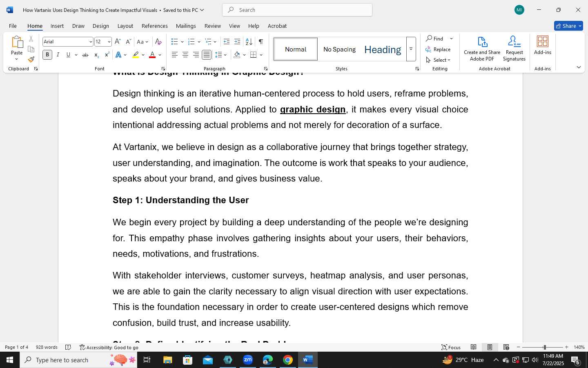This screenshot has width=588, height=368.
Task: Expand the Styles gallery
Action: point(411,49)
